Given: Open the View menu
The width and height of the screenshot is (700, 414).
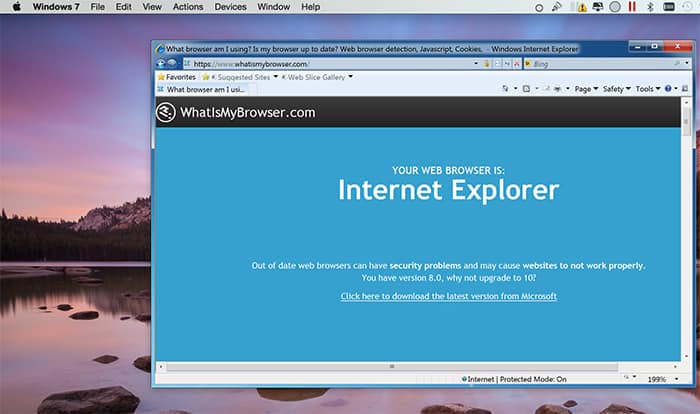Looking at the screenshot, I should [152, 7].
